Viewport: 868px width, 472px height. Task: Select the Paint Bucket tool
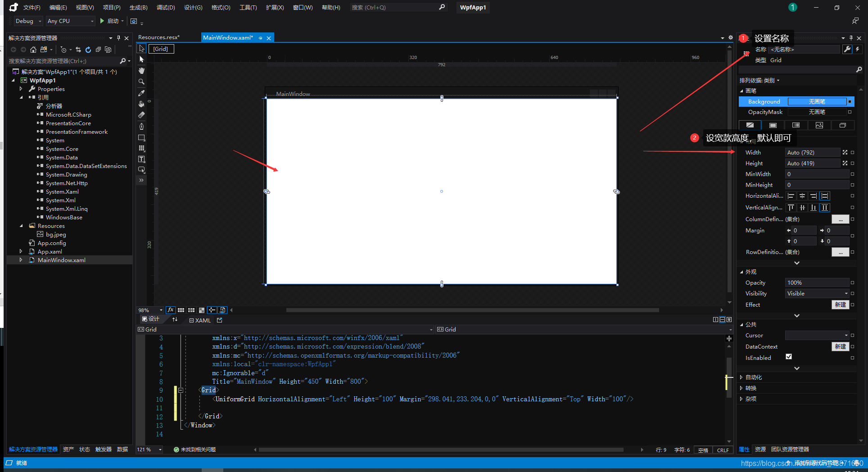(142, 104)
